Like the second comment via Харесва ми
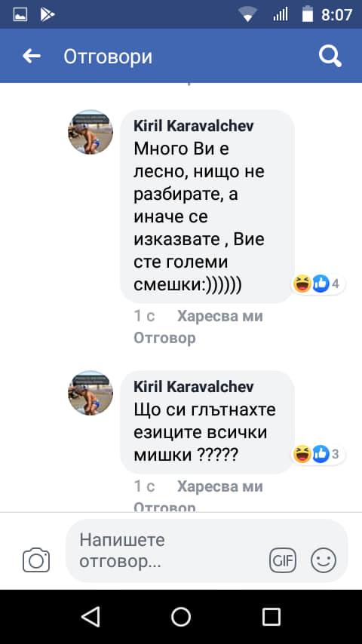 pyautogui.click(x=219, y=486)
